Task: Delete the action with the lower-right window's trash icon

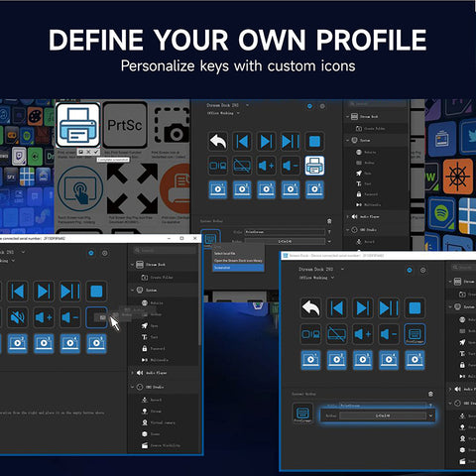Action: tap(430, 394)
